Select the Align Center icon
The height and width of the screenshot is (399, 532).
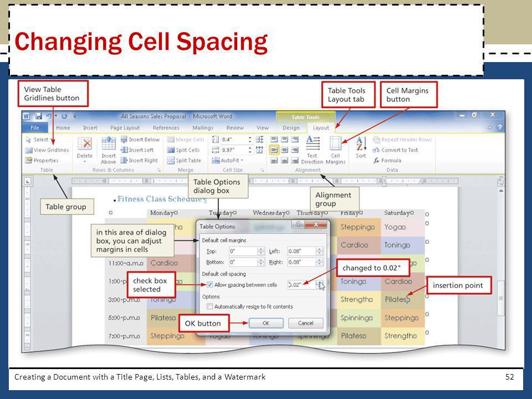click(x=285, y=150)
